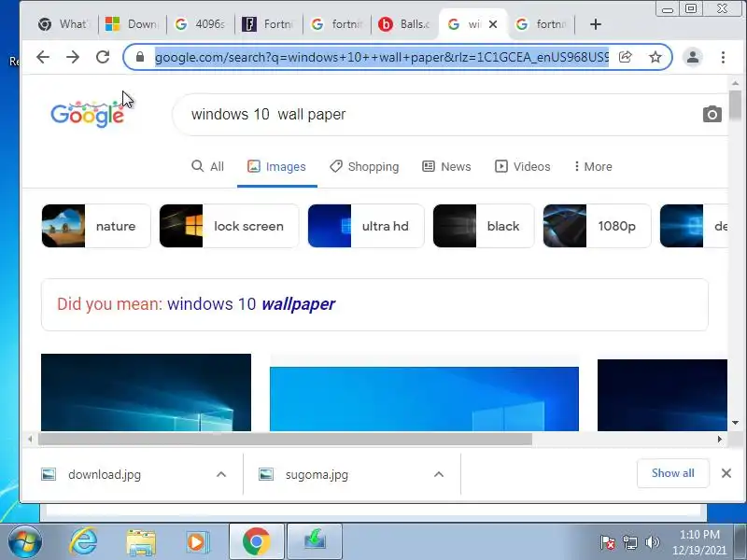Open the dark navy wallpaper thumbnail on right
The height and width of the screenshot is (560, 747).
coord(662,395)
